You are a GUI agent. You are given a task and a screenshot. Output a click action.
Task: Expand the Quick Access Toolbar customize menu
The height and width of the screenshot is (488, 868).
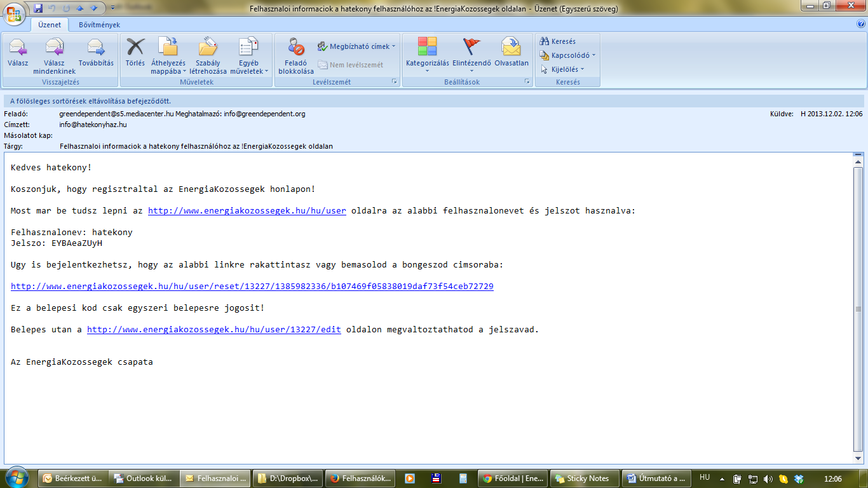[x=112, y=8]
